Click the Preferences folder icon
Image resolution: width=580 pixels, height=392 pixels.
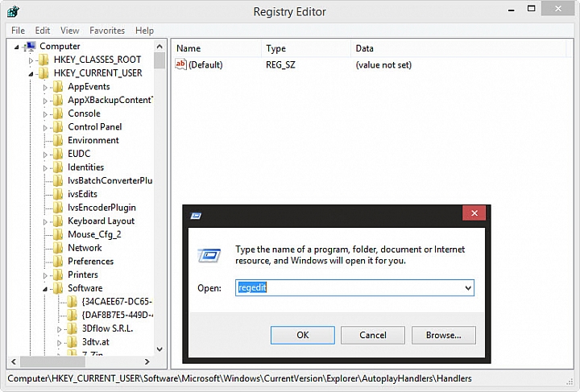[x=58, y=262]
